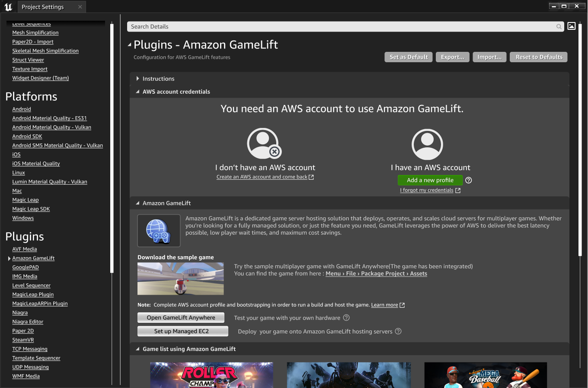
Task: Click the image icon beside the search bar
Action: (x=572, y=26)
